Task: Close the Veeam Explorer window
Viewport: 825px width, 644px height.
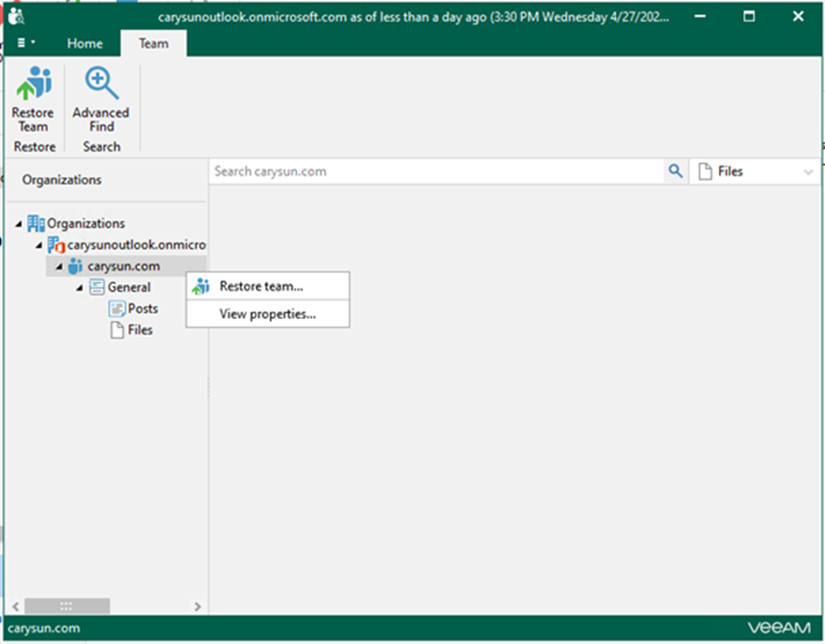Action: tap(798, 16)
